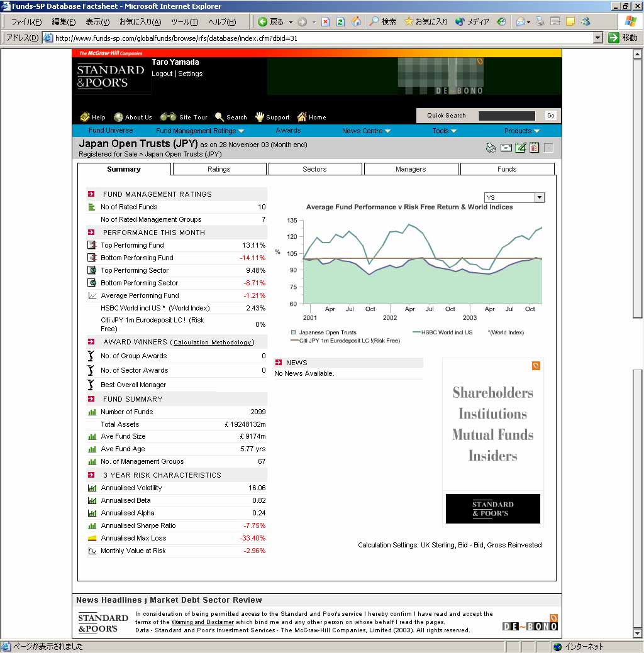Click the Go button beside Quick Search
The width and height of the screenshot is (644, 653).
[x=551, y=116]
